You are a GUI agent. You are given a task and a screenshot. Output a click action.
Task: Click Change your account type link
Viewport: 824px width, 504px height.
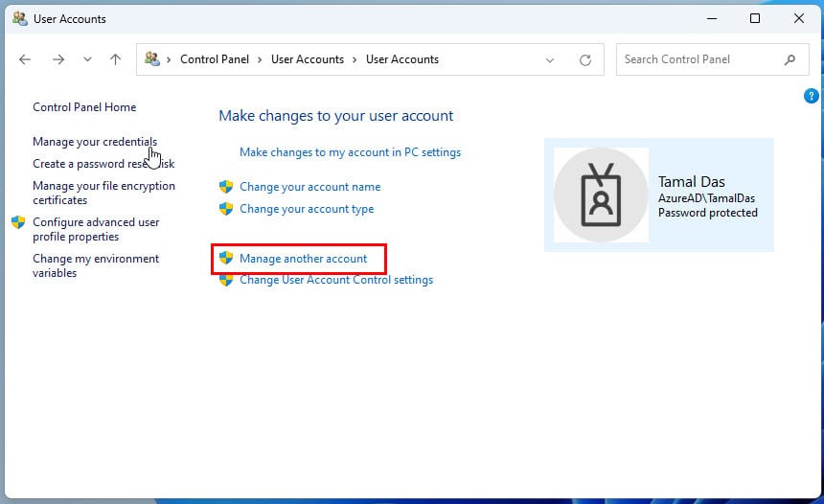point(307,209)
